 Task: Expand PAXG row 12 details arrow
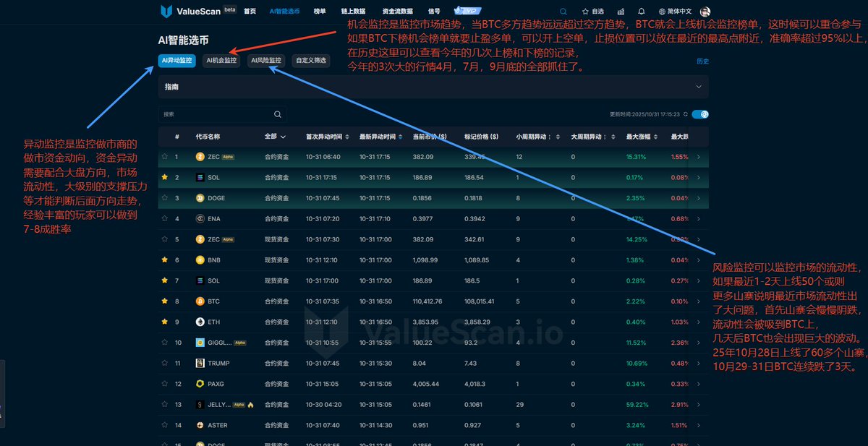click(698, 384)
